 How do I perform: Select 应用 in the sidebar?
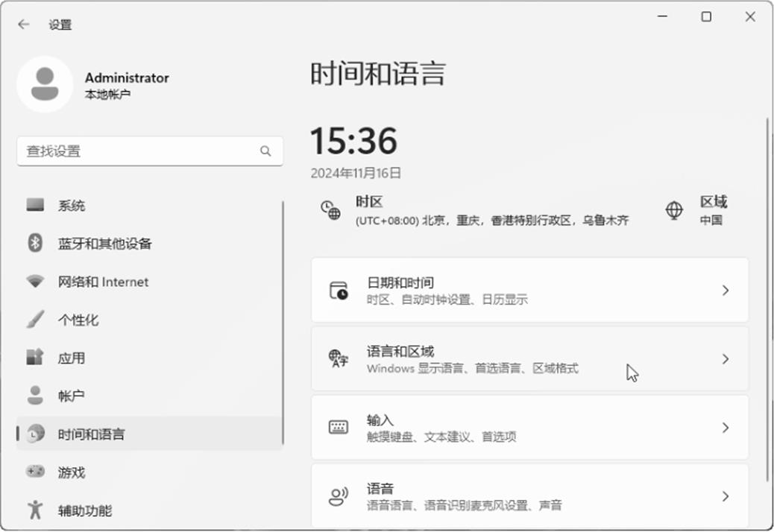tap(72, 358)
